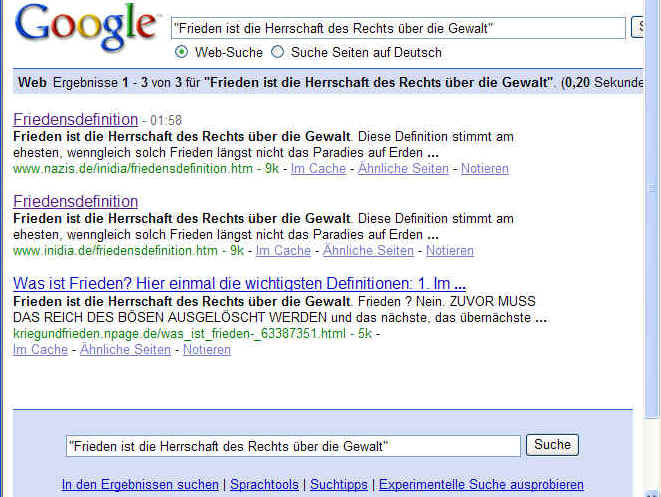Screen dimensions: 661x497
Task: Open Im Cache for kriegundfrieden.npage.de result
Action: pyautogui.click(x=40, y=349)
